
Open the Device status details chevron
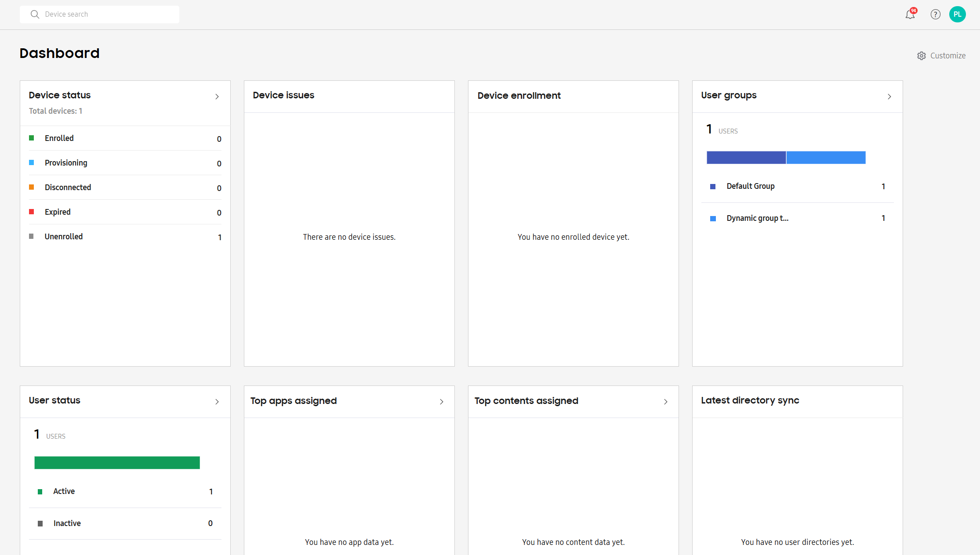tap(217, 97)
